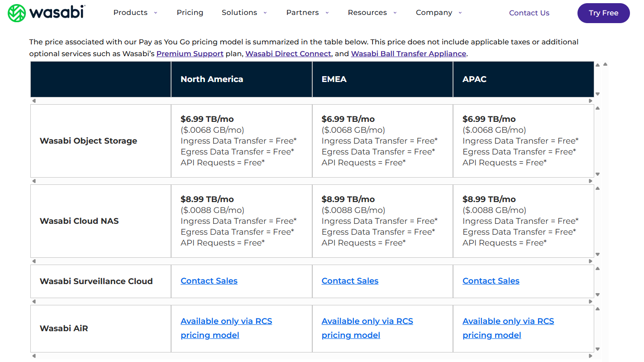Click $6.99 TB/mo price under APAC
This screenshot has height=362, width=644.
pyautogui.click(x=489, y=119)
